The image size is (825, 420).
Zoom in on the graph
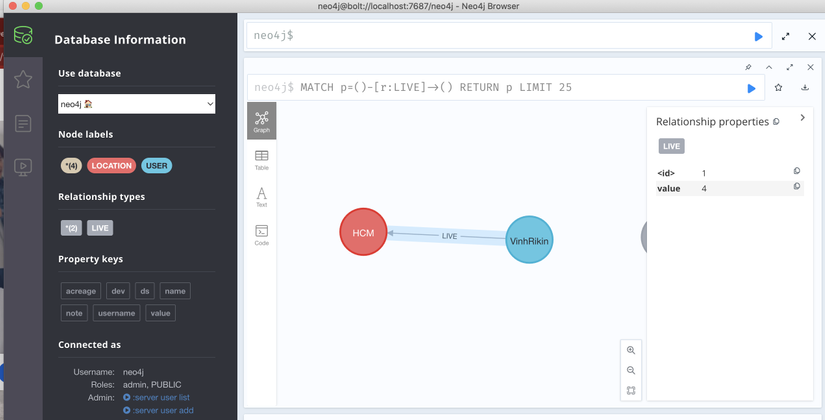click(x=631, y=351)
